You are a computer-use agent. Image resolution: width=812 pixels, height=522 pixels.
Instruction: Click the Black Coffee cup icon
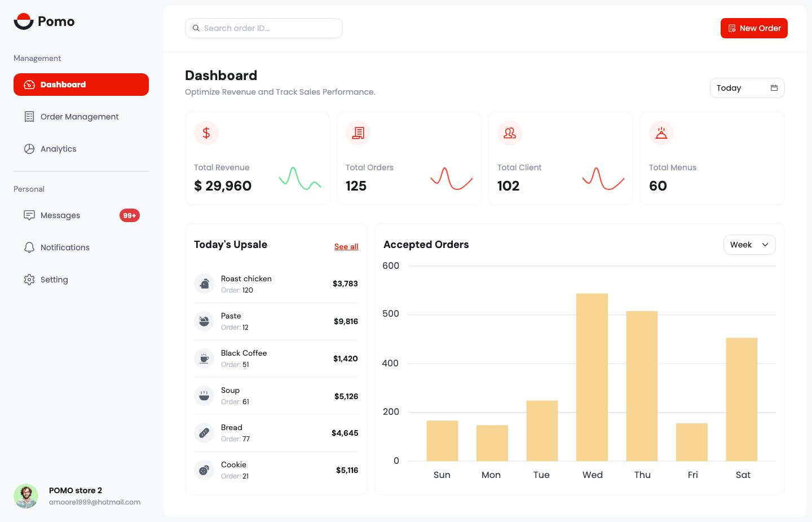click(204, 358)
